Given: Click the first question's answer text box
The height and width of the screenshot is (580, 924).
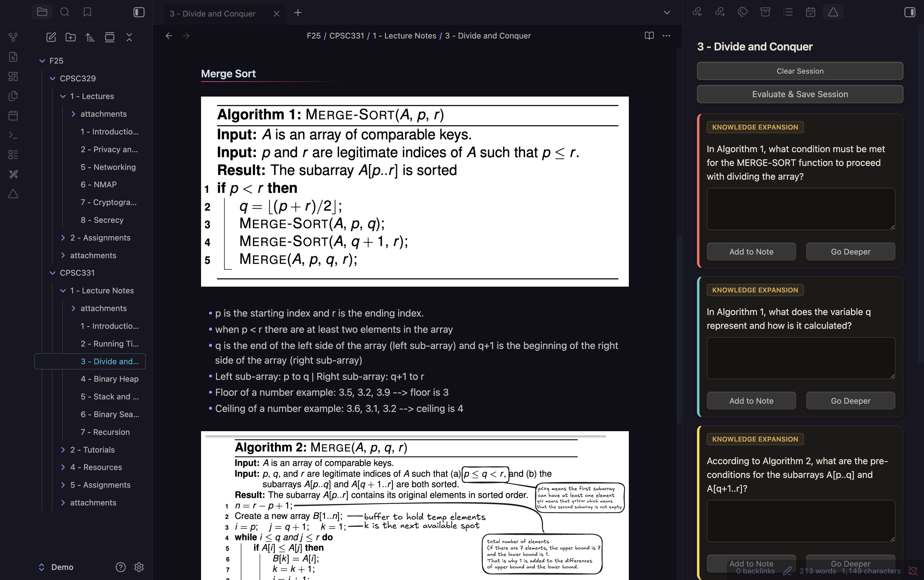Looking at the screenshot, I should tap(801, 209).
